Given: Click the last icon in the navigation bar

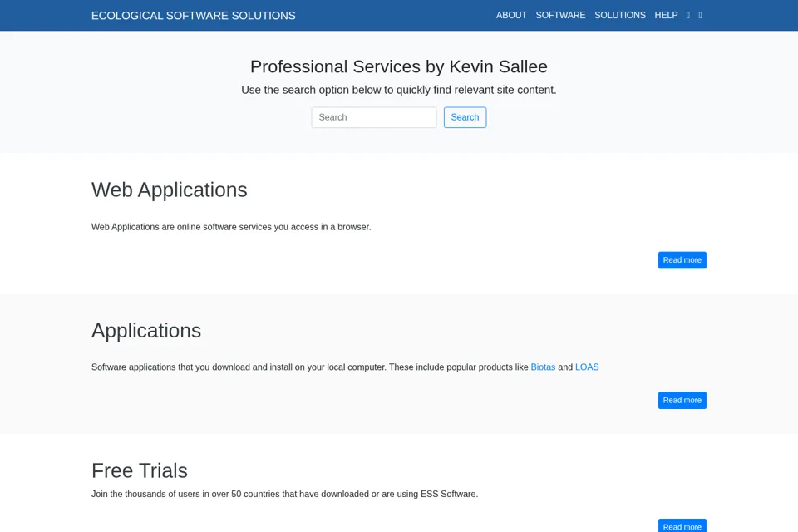Looking at the screenshot, I should pyautogui.click(x=700, y=15).
